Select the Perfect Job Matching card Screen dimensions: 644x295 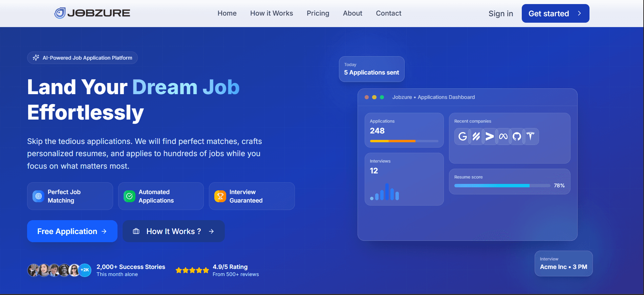coord(70,196)
